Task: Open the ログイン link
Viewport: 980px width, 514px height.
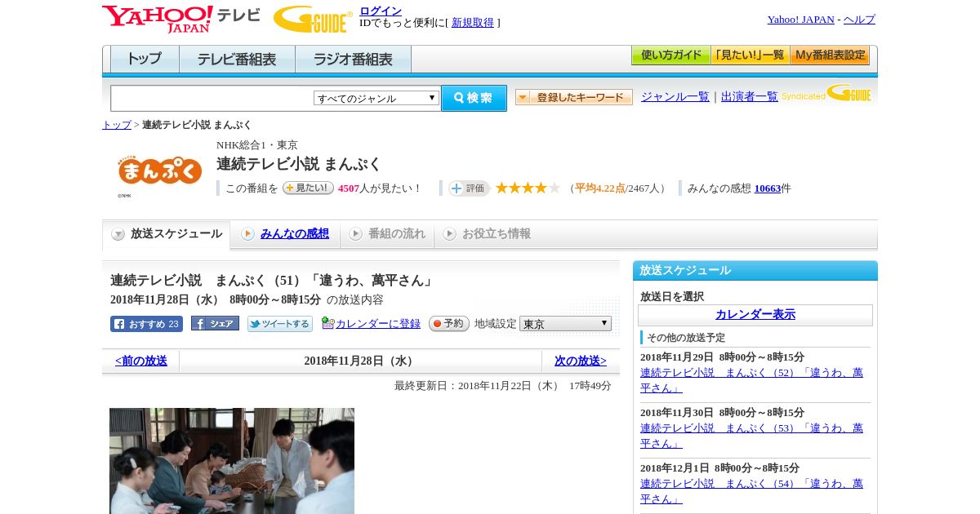Action: click(x=381, y=11)
